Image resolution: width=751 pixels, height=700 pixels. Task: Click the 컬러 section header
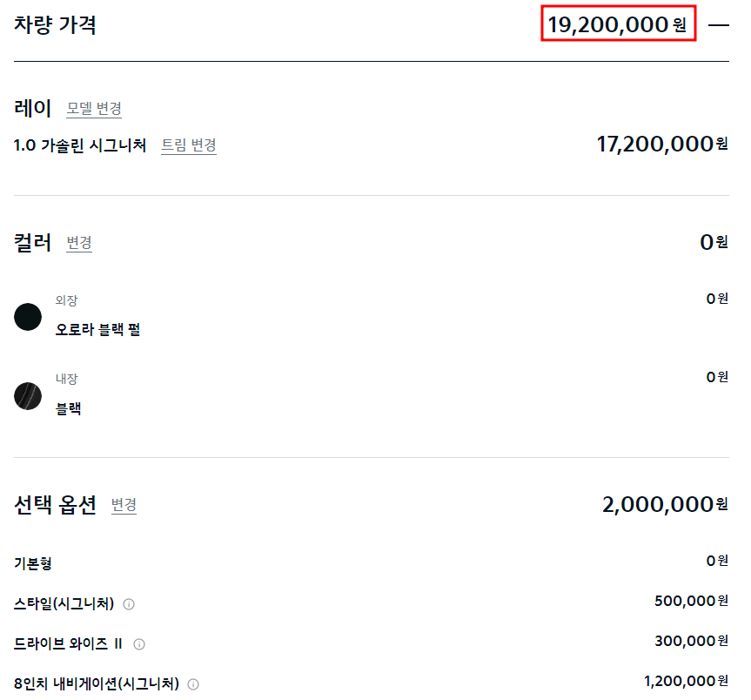tap(35, 241)
